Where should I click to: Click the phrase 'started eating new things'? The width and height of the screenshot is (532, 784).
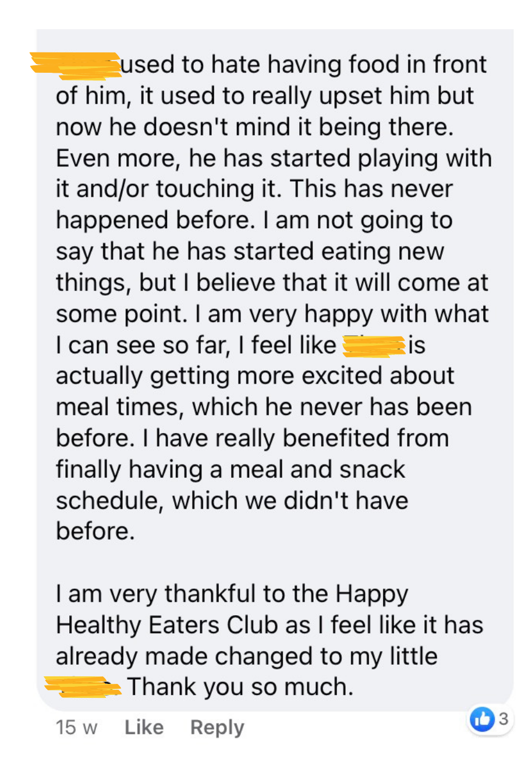coord(250,267)
